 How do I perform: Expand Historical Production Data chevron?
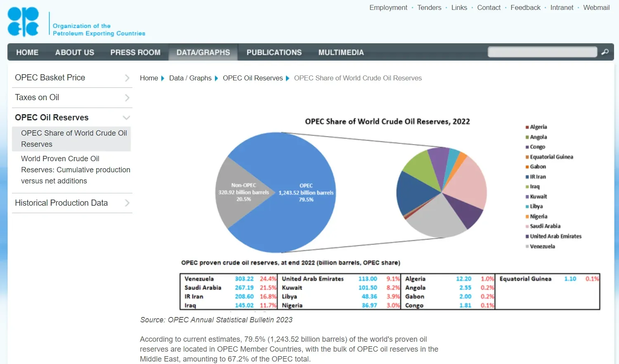127,203
